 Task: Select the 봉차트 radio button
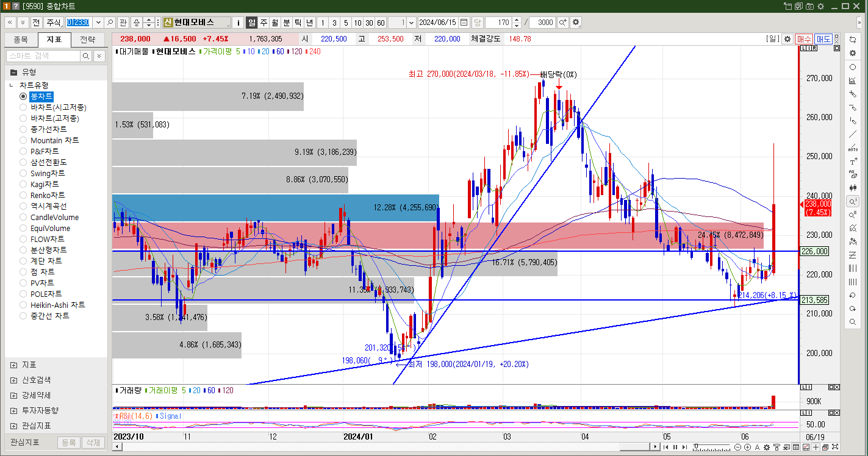pyautogui.click(x=23, y=96)
